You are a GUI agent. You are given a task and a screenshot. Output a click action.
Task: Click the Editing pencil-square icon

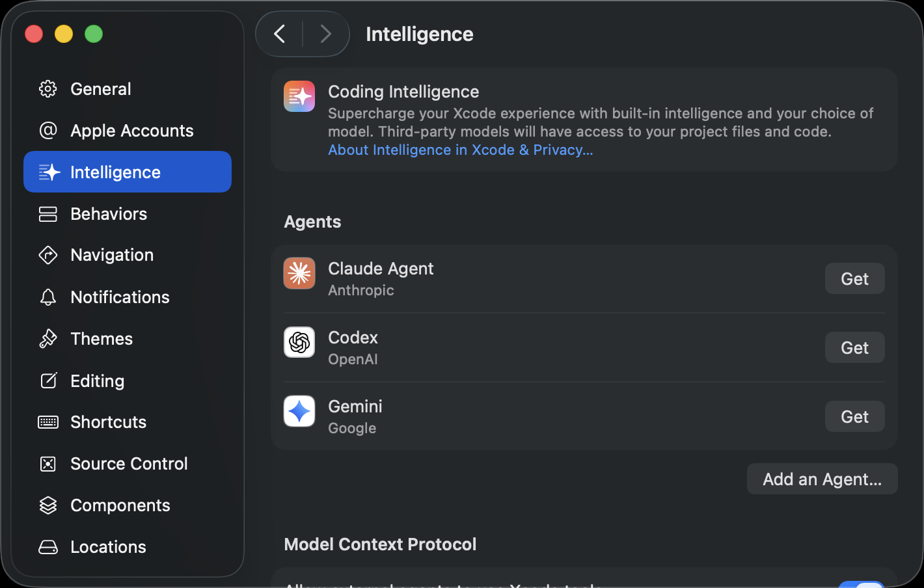pos(49,381)
